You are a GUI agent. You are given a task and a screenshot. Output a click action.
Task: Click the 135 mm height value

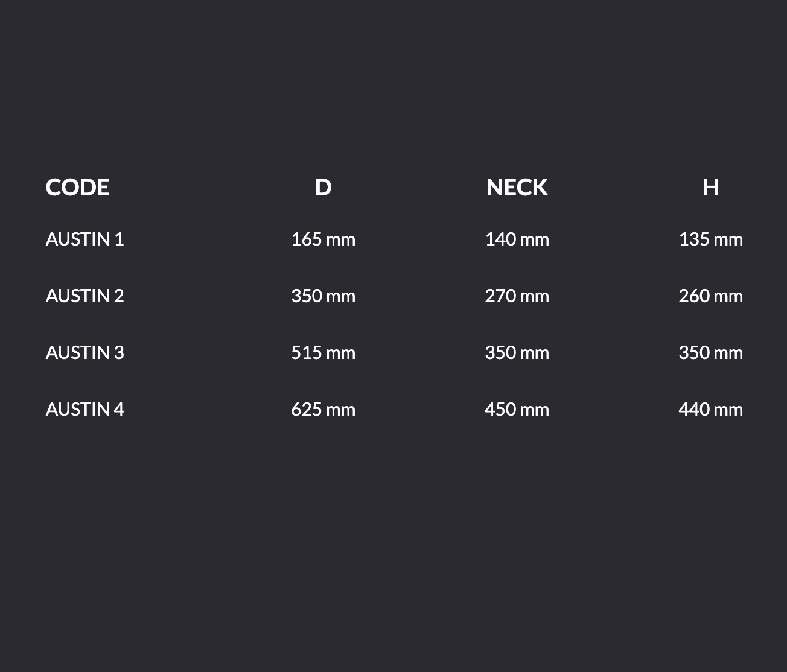click(x=710, y=239)
